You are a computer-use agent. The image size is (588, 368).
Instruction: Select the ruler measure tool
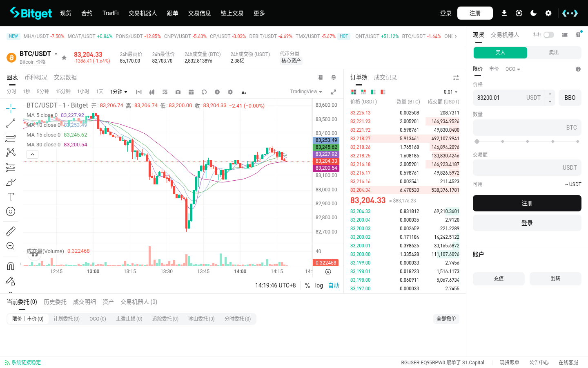11,231
